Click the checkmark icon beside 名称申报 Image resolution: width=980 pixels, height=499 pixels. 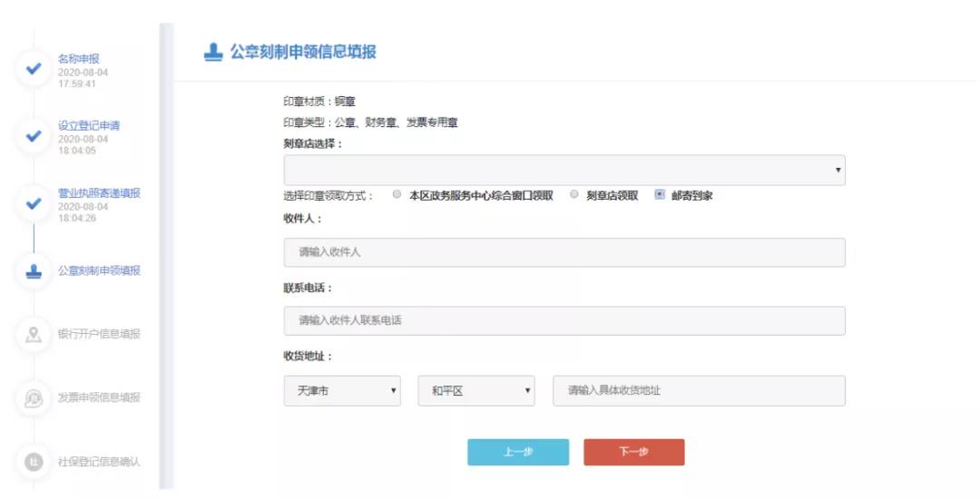(34, 69)
